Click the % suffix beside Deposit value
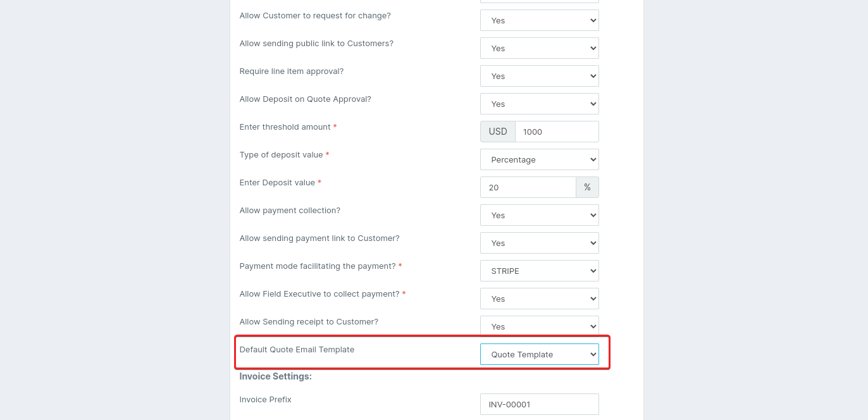This screenshot has height=420, width=868. click(587, 187)
